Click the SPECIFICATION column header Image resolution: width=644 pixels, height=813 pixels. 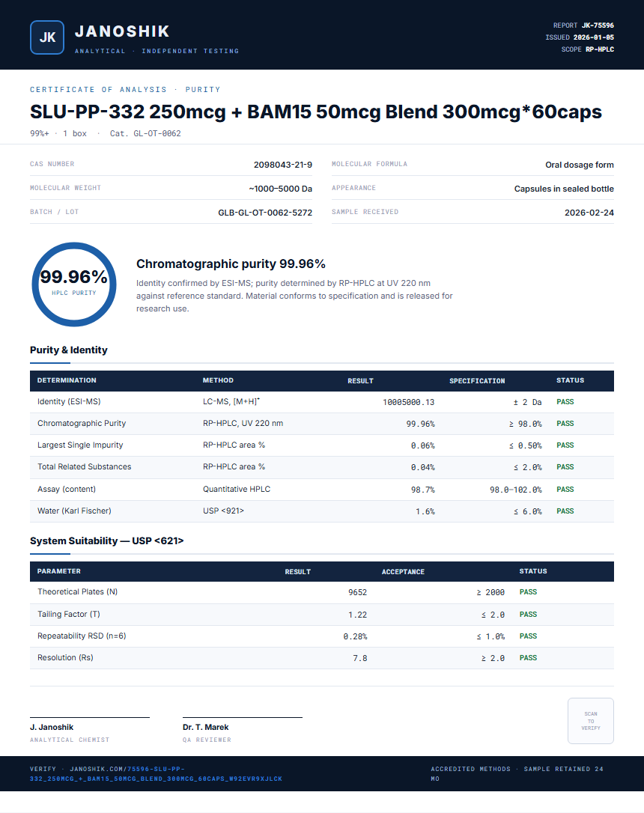[x=477, y=381]
